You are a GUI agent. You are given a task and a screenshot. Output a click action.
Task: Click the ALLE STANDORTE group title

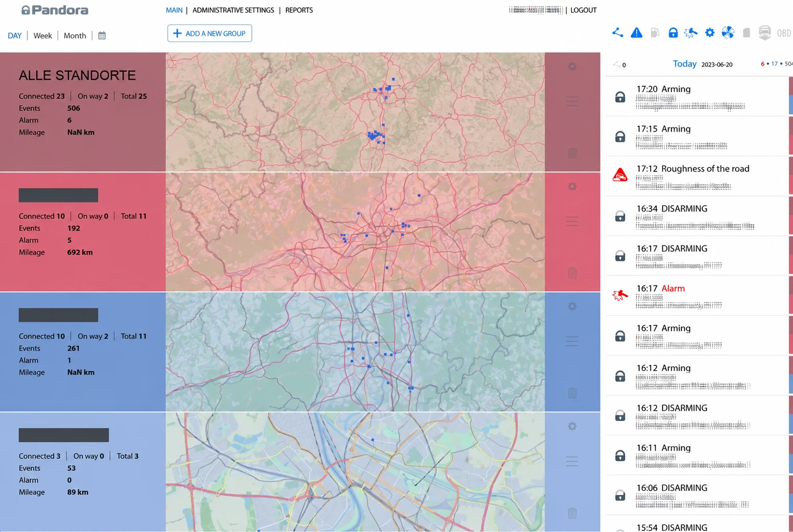[x=77, y=76]
